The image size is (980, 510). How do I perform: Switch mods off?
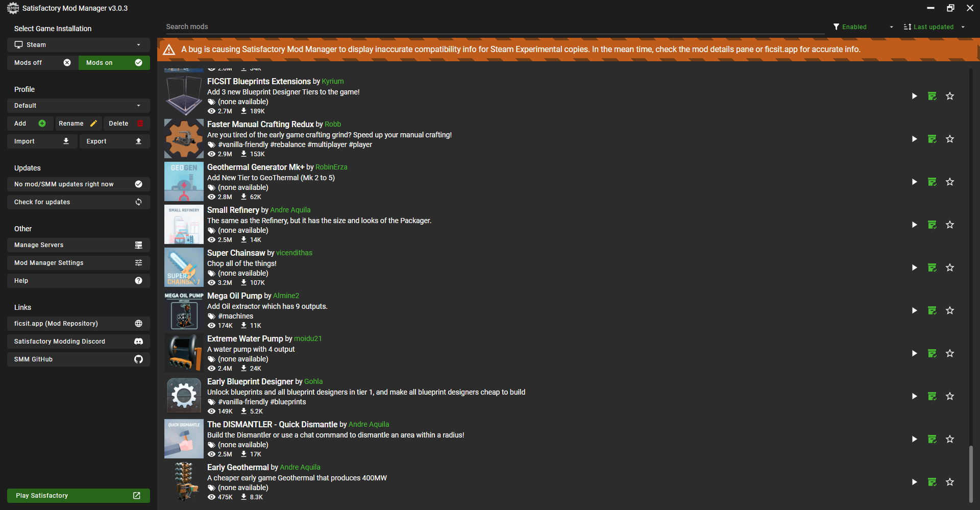point(42,63)
